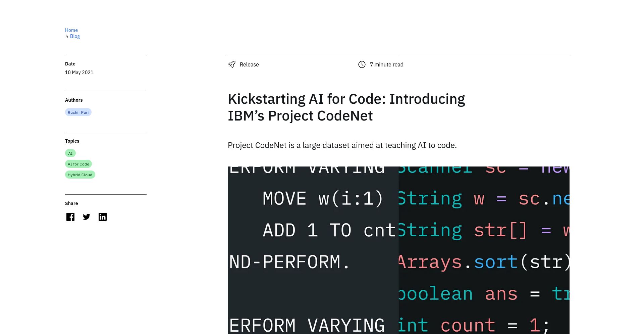Go to Home breadcrumb link
This screenshot has height=334, width=644.
(71, 30)
